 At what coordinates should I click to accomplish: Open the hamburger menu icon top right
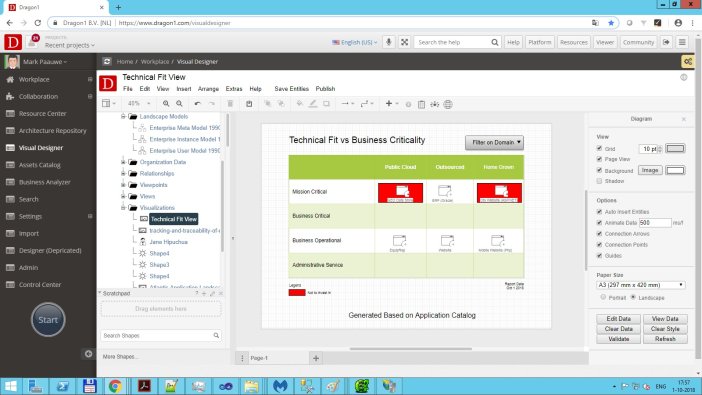point(682,42)
